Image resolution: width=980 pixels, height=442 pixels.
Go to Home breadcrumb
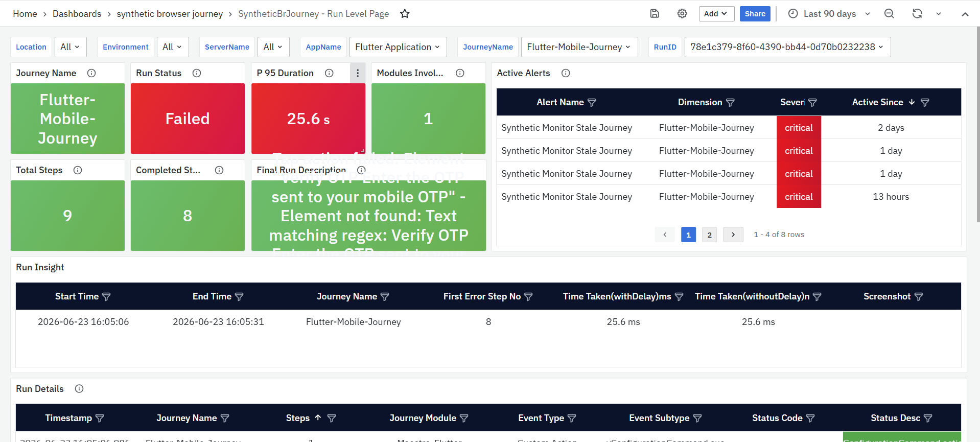click(25, 14)
